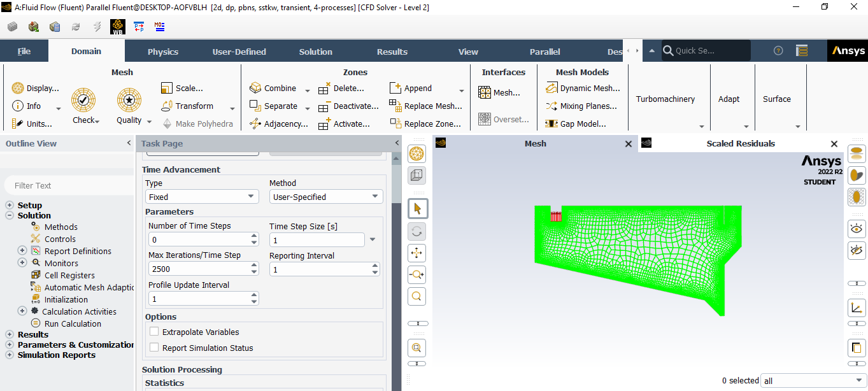Open the selection filter dropdown showing all
The height and width of the screenshot is (391, 868).
click(813, 381)
